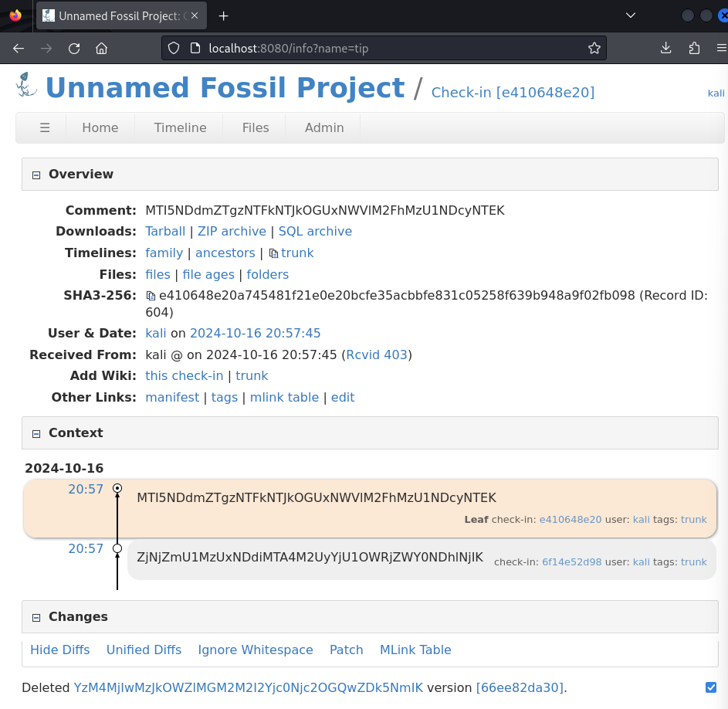Open the trunk timeline link

pos(297,253)
